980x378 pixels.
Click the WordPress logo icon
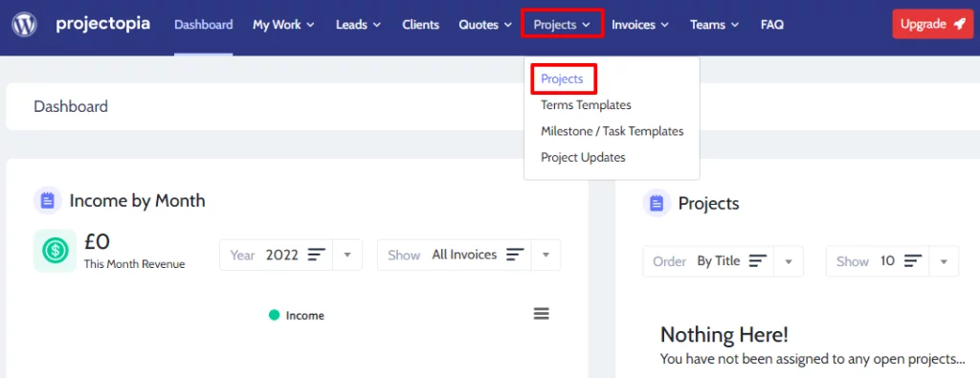(24, 24)
